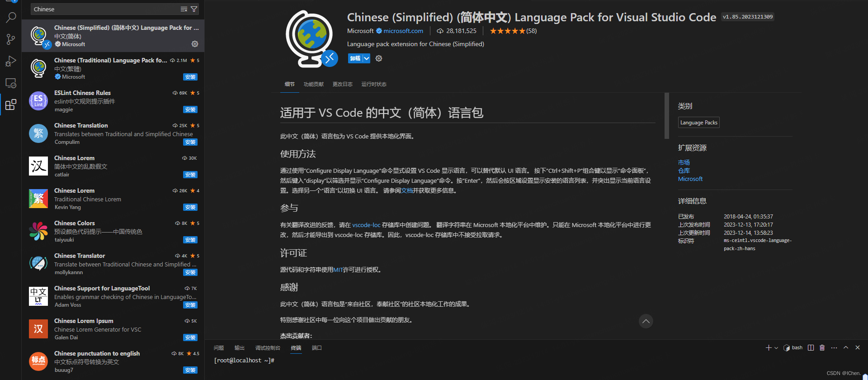Click the Chinese Support for LanguageTool icon
Screen dimensions: 868x380
(38, 296)
